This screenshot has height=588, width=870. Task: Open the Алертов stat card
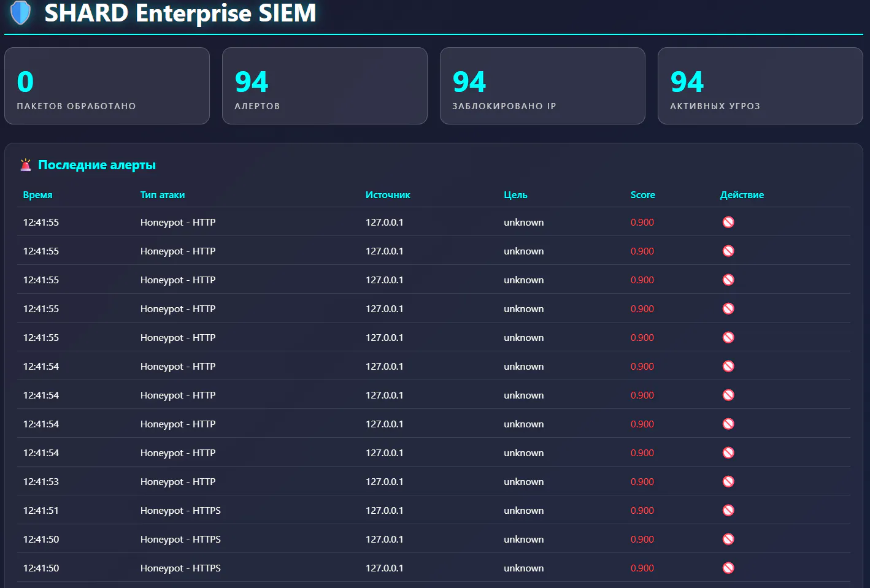[325, 86]
